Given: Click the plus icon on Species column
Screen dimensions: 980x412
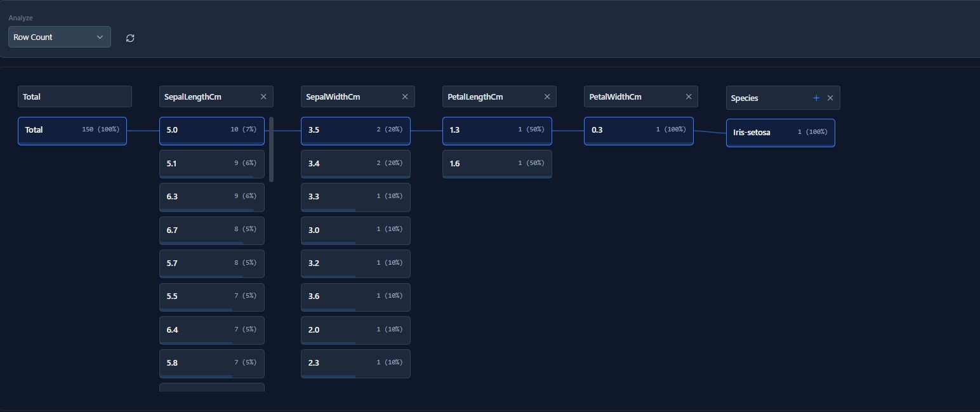Looking at the screenshot, I should 816,98.
